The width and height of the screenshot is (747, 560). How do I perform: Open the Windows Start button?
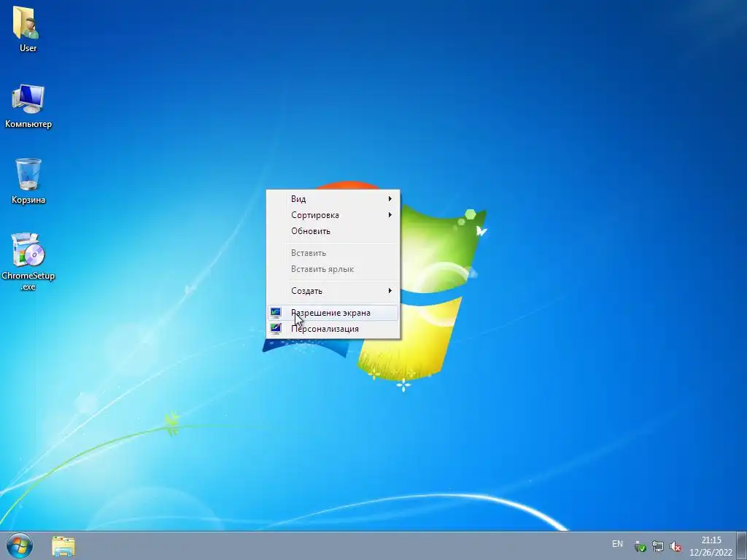(x=20, y=545)
